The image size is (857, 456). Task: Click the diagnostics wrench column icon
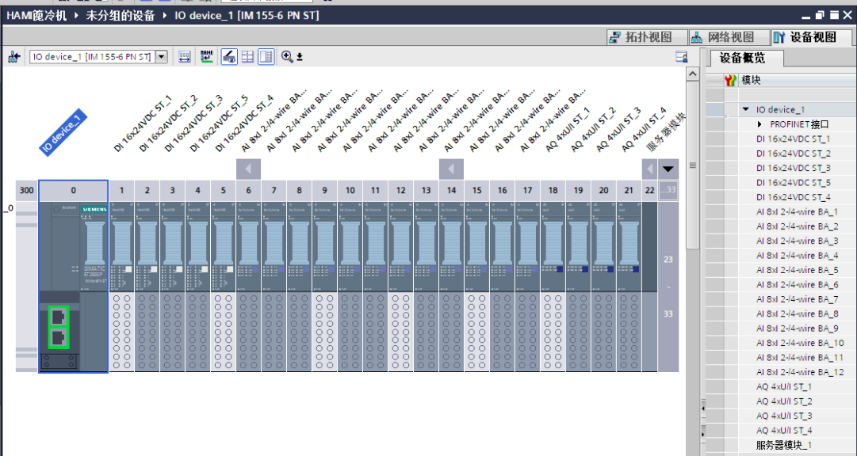pos(730,80)
